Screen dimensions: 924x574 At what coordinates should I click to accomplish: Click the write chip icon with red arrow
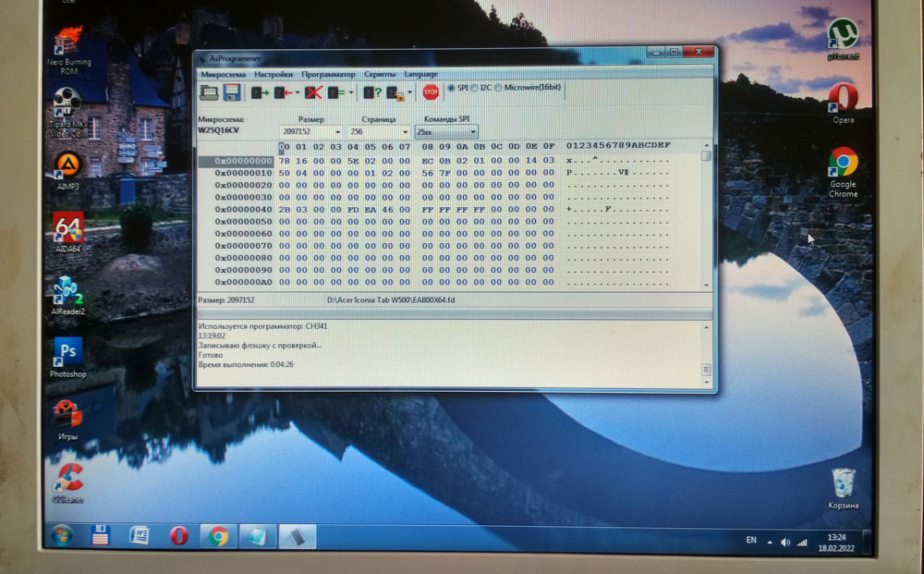click(283, 92)
